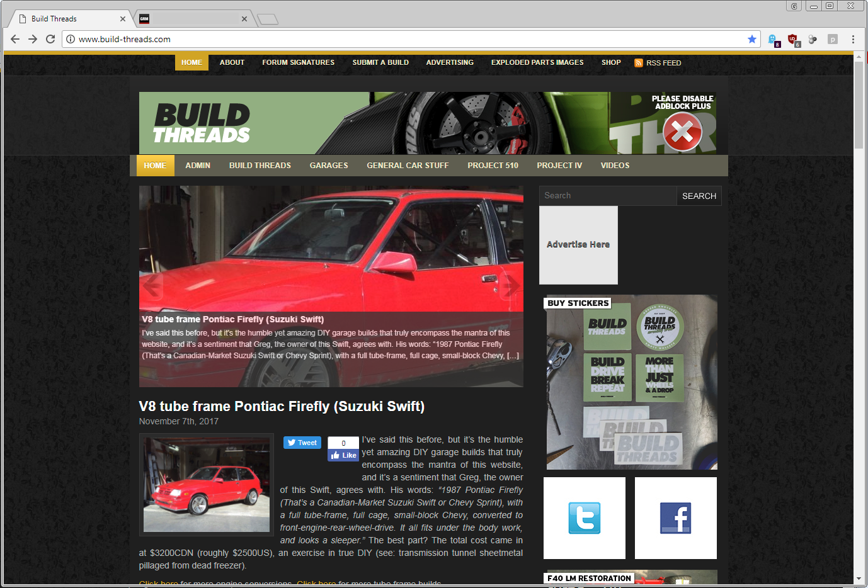Select ADMIN category tab
The width and height of the screenshot is (868, 588).
(198, 166)
